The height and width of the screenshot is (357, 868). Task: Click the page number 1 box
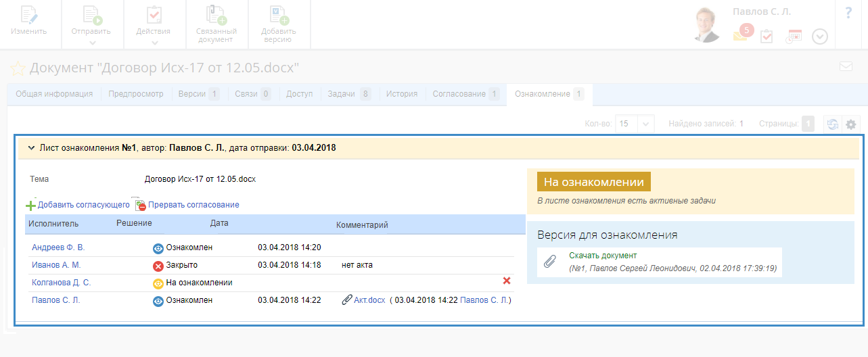click(x=808, y=124)
